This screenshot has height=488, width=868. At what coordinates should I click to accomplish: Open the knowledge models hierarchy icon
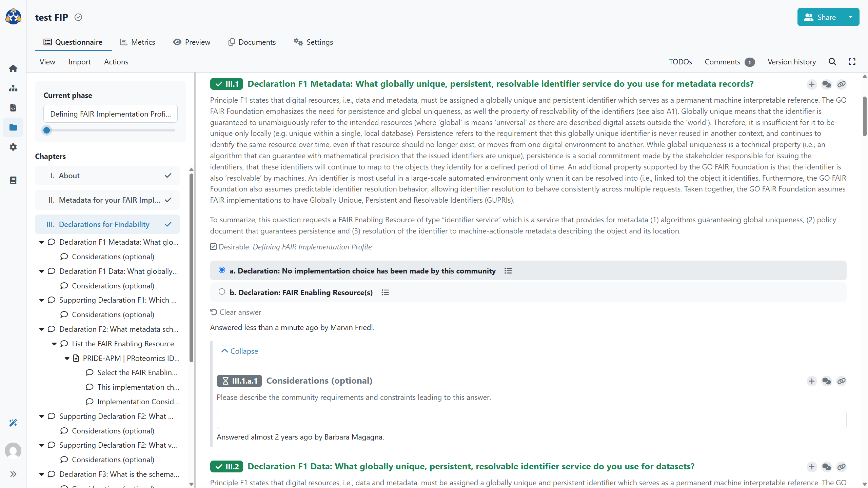tap(13, 88)
